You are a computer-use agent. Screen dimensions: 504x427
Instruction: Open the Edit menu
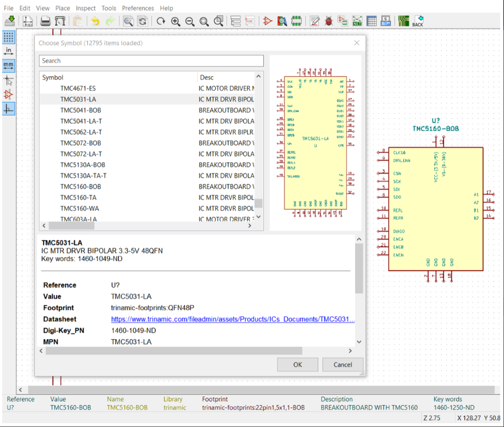pyautogui.click(x=25, y=8)
